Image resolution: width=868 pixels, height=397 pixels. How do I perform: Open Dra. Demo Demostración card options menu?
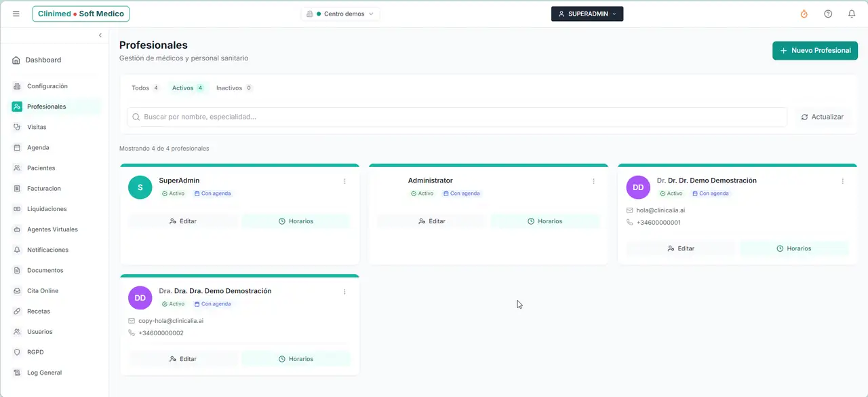click(x=344, y=292)
